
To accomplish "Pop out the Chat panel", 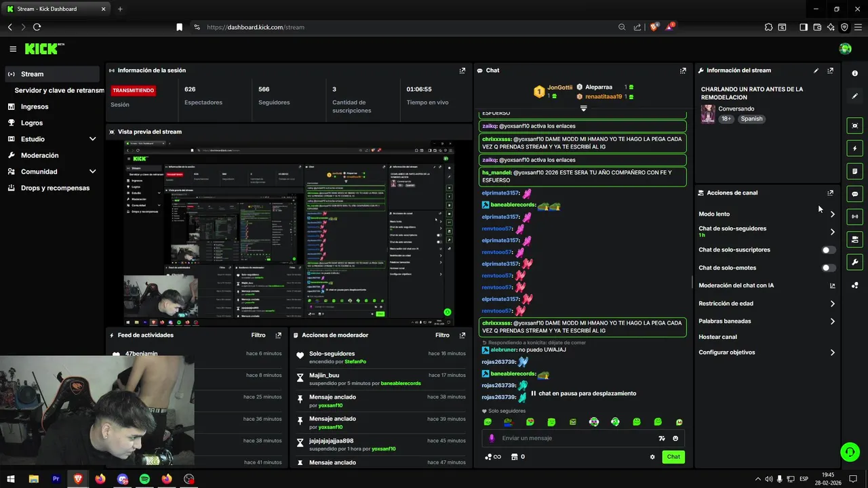I will 683,70.
